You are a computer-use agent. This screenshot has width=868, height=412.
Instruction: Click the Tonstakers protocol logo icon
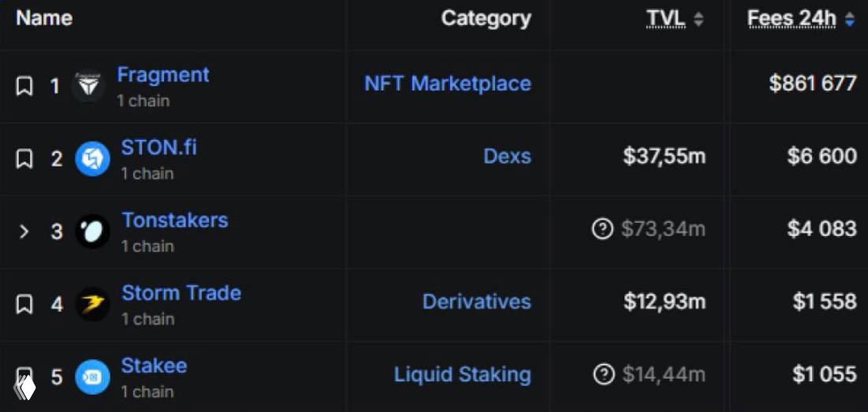coord(92,231)
